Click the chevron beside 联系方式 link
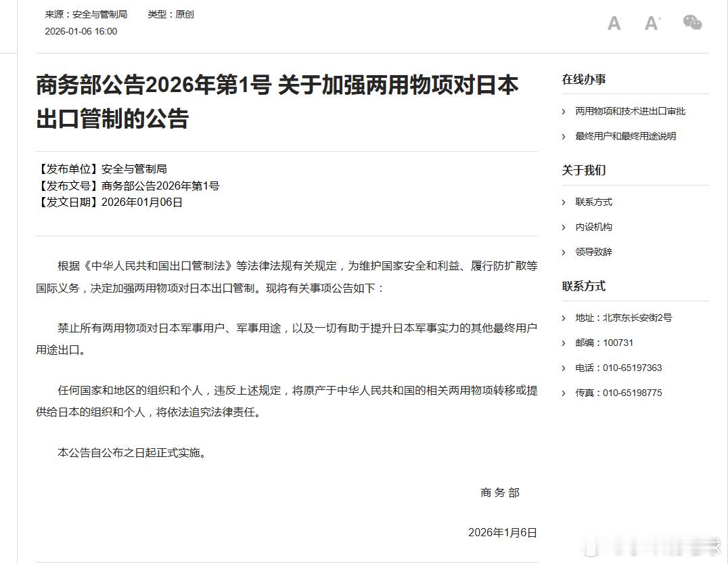Image resolution: width=728 pixels, height=564 pixels. click(565, 202)
